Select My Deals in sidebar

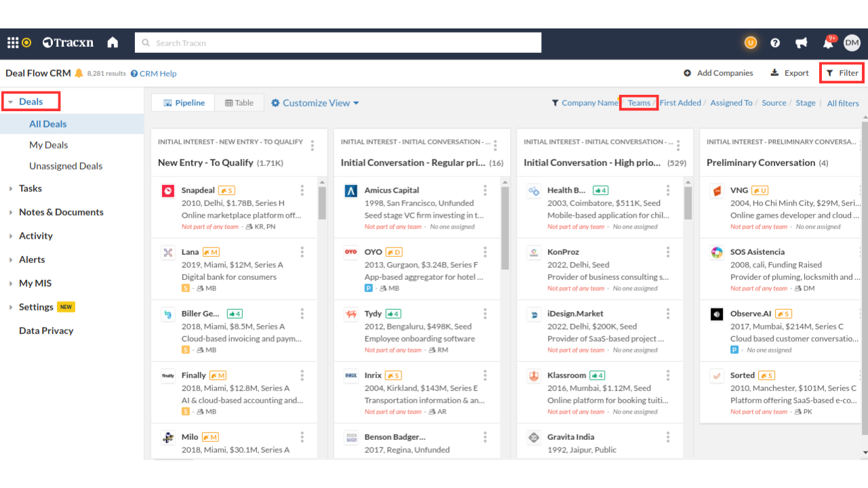[x=48, y=145]
